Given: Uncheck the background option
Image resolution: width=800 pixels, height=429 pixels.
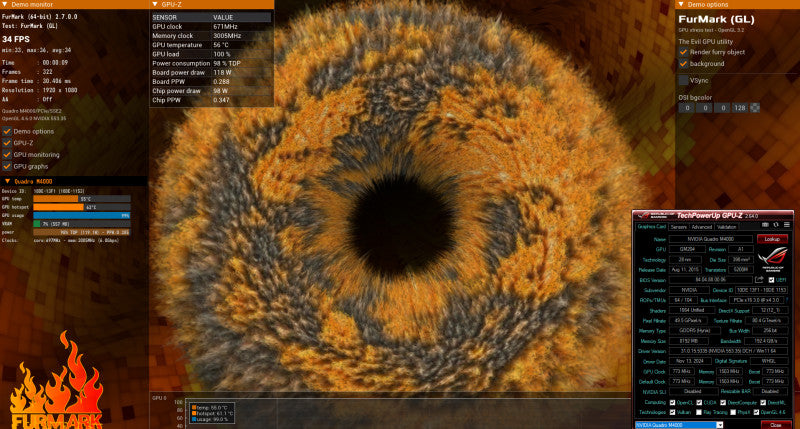Looking at the screenshot, I should [683, 64].
